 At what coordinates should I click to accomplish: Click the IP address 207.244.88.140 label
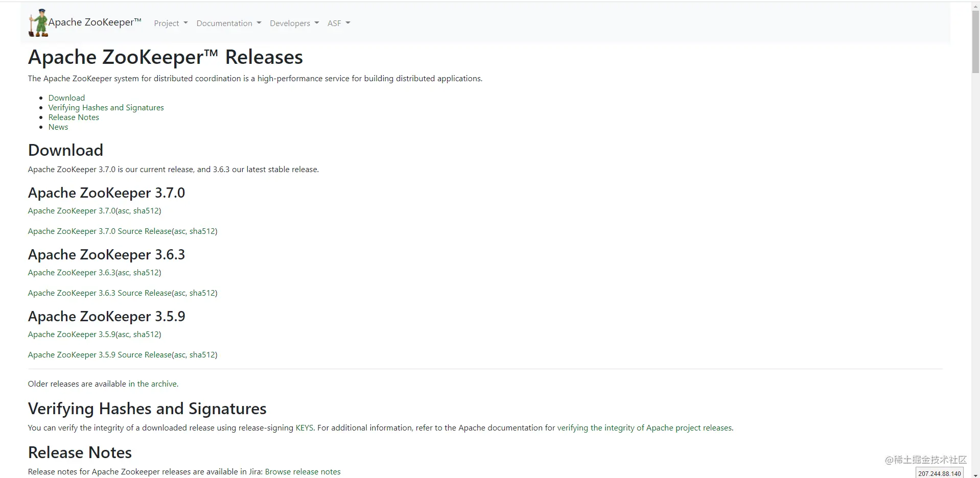(x=939, y=473)
